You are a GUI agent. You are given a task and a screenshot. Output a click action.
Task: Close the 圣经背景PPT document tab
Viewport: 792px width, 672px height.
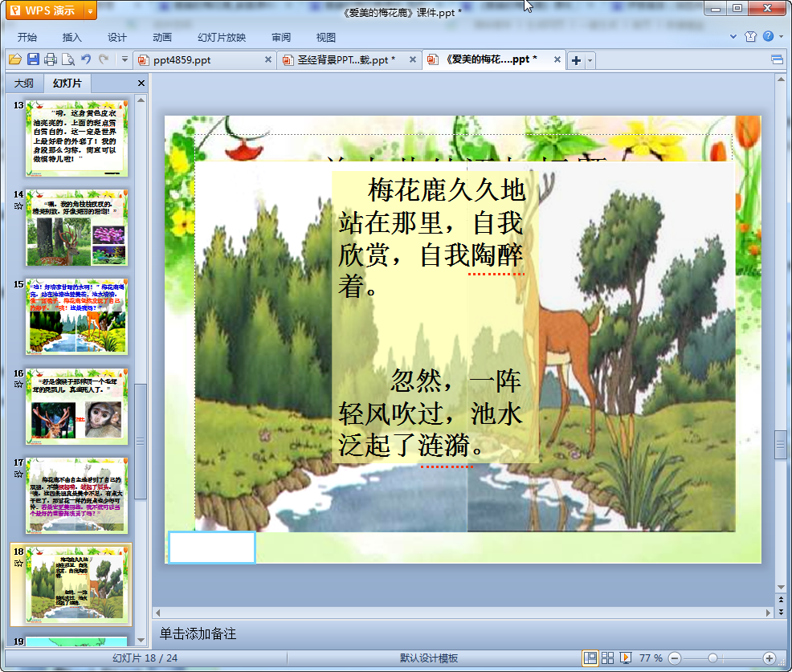pyautogui.click(x=413, y=59)
